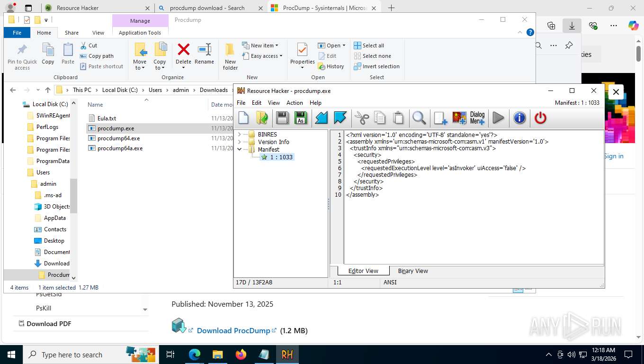Select Eula.txt file

click(x=107, y=118)
